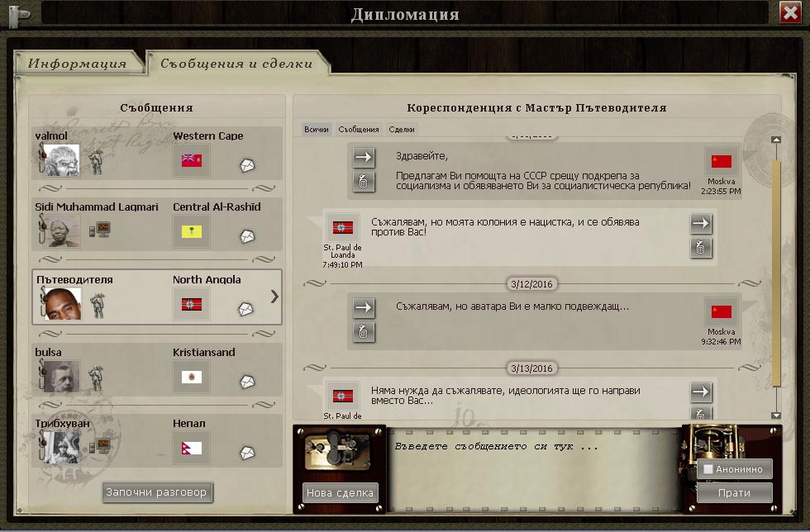Delete the 'Здравейте' message with trash icon

[x=364, y=182]
